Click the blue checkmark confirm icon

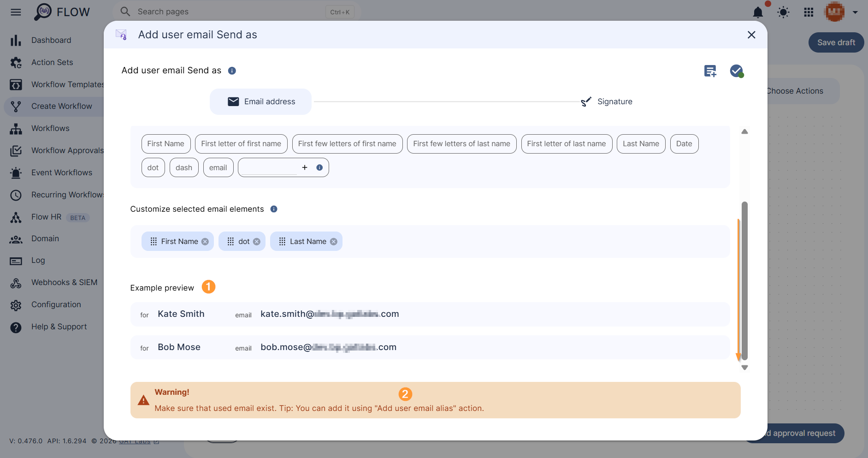click(737, 71)
